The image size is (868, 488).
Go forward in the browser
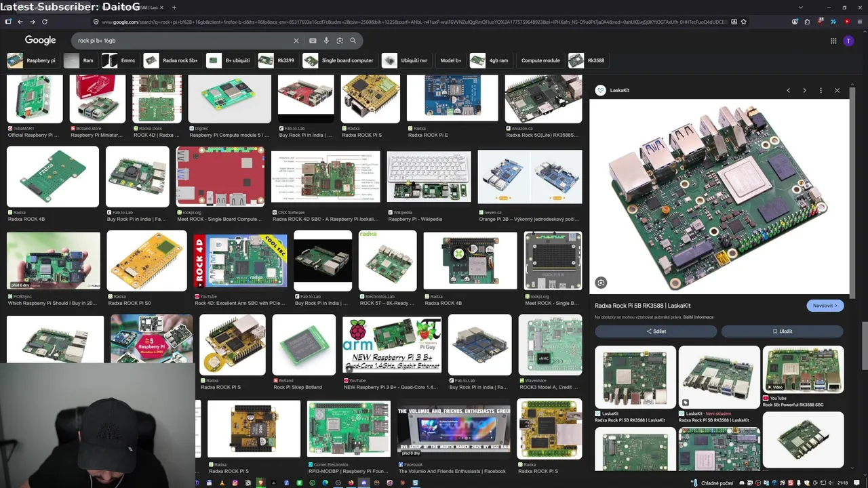(x=33, y=22)
